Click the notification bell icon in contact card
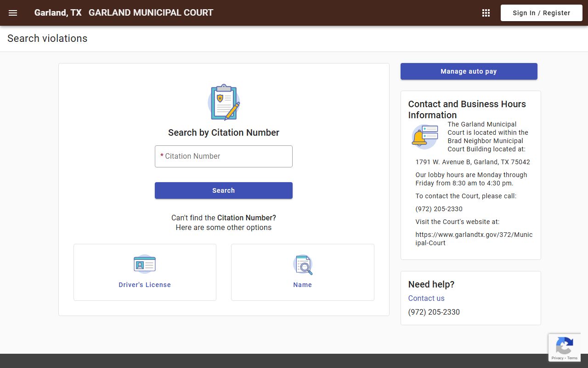Screen dimensions: 588x368 [x=424, y=137]
